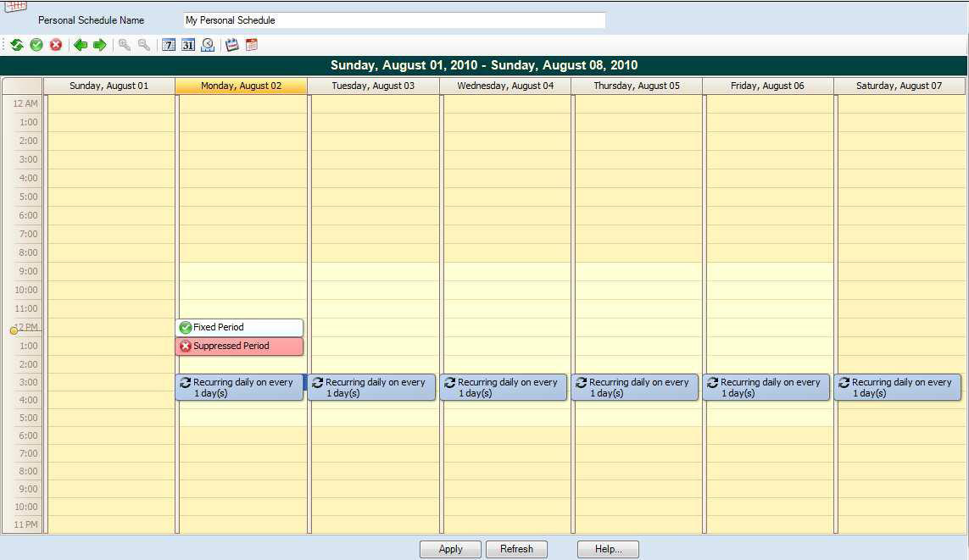The height and width of the screenshot is (560, 969).
Task: Click the red X toolbar icon
Action: (x=56, y=45)
